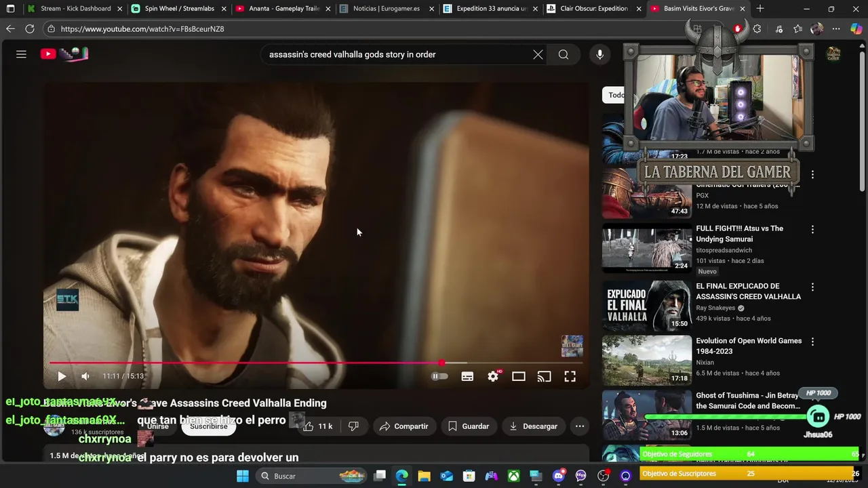Click the taskbar Buscar search box

click(312, 476)
